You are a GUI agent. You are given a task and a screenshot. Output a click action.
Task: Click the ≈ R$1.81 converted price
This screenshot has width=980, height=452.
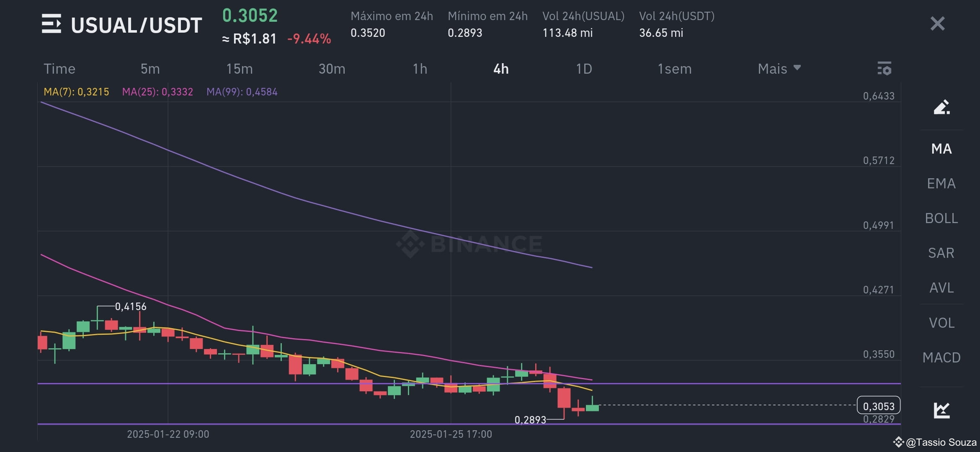[x=249, y=39]
